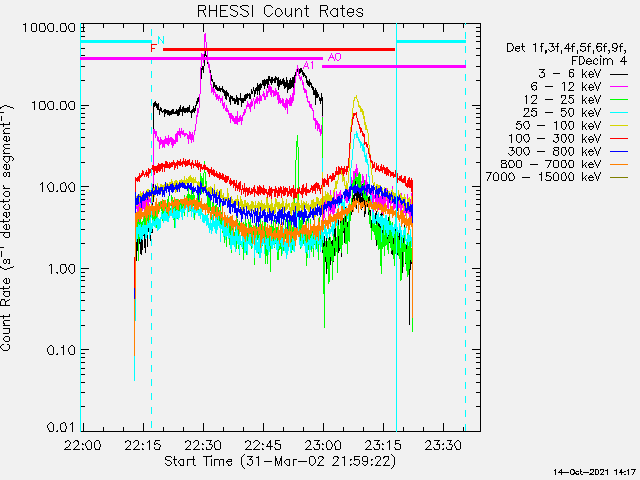Click the Count Rate y-axis title
640x480 pixels.
point(7,228)
